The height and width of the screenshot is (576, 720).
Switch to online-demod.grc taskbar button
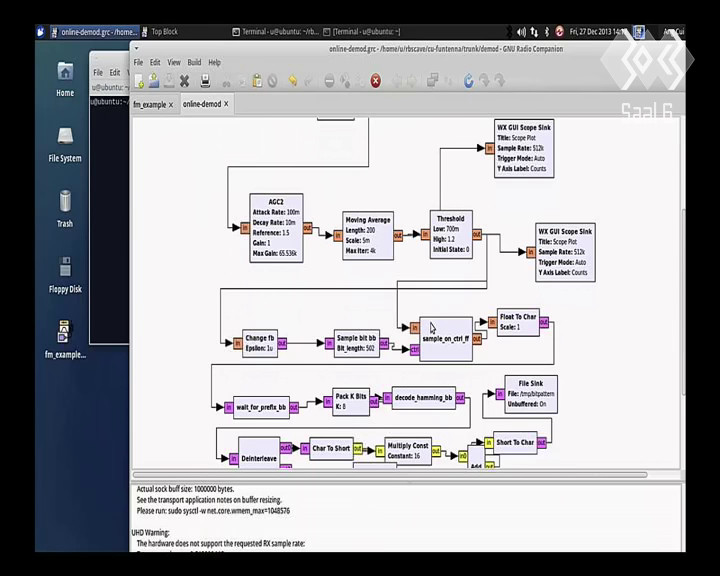point(94,32)
